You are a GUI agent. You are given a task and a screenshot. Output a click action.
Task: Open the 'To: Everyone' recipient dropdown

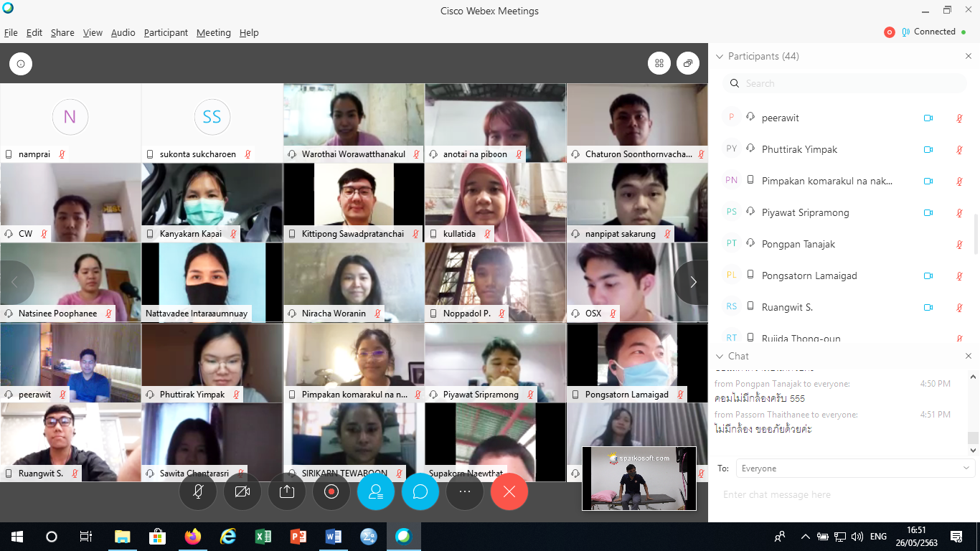[854, 468]
